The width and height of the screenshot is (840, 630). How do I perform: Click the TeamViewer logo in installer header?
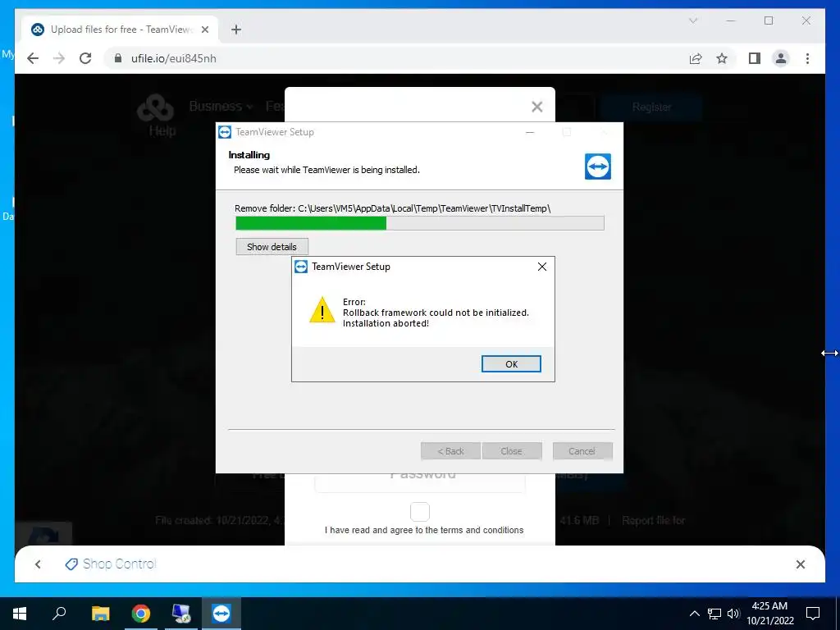tap(598, 166)
